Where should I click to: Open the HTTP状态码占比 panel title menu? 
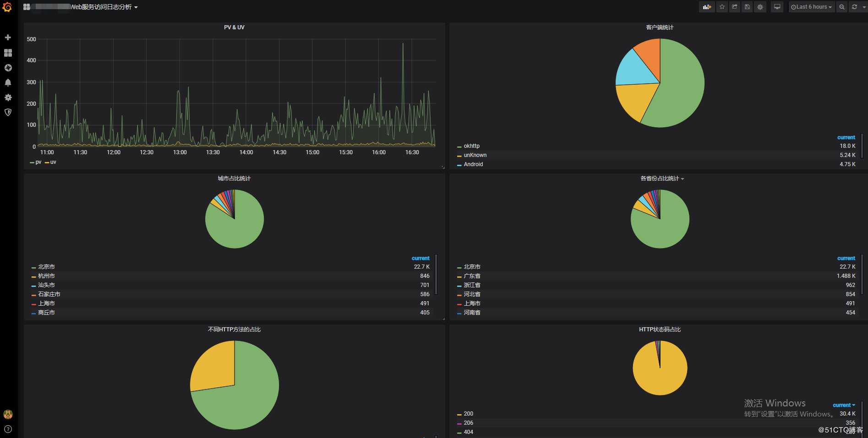pyautogui.click(x=660, y=330)
